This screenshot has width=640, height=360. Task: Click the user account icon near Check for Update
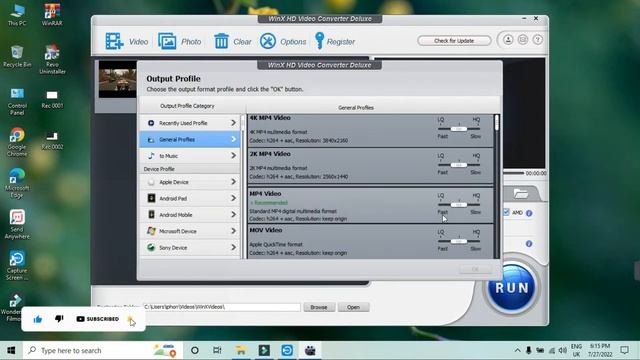[x=508, y=40]
